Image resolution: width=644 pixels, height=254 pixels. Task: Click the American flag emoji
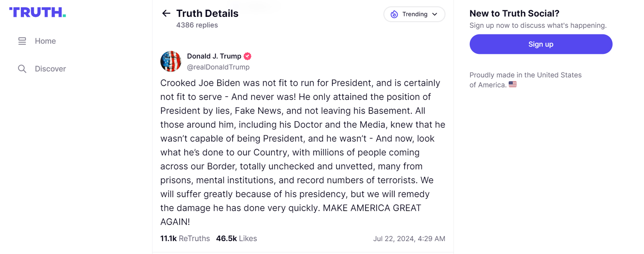[x=512, y=85]
